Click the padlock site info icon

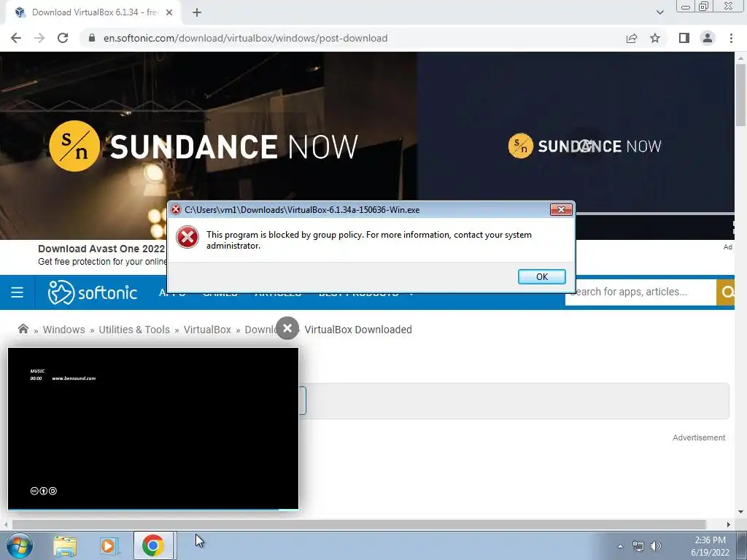click(92, 38)
